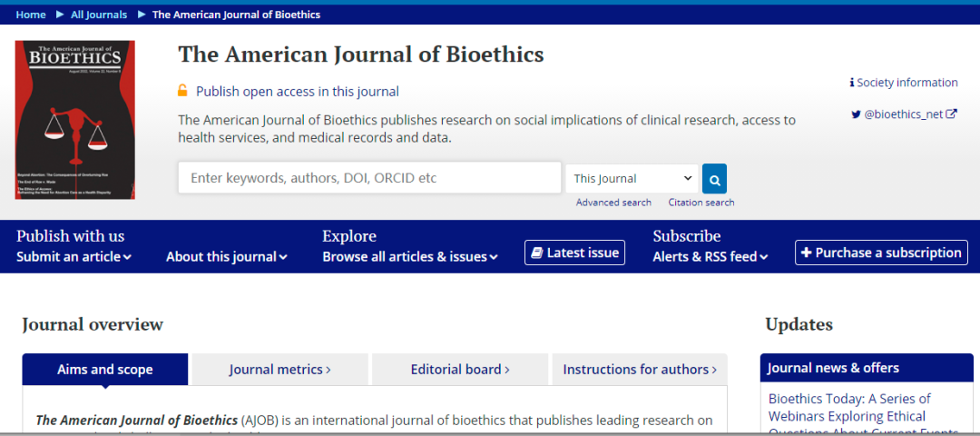Open the Latest issue button
Viewport: 980px width, 436px height.
(x=574, y=253)
